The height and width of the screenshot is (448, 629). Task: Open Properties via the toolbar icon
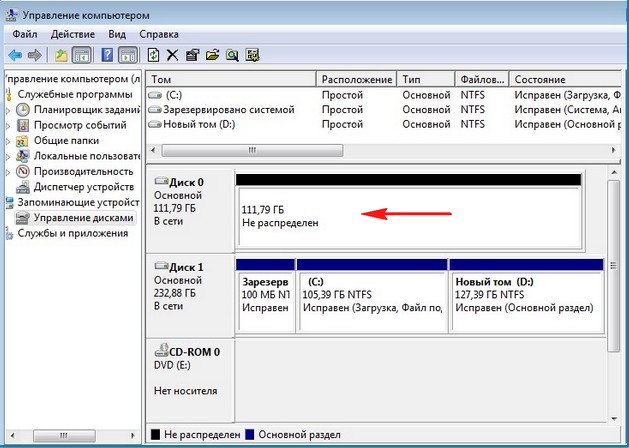192,54
